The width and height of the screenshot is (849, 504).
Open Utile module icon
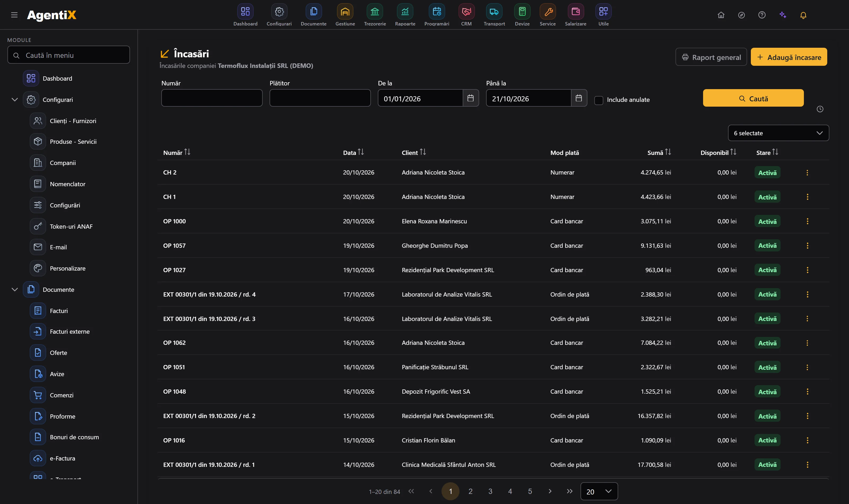pyautogui.click(x=604, y=12)
